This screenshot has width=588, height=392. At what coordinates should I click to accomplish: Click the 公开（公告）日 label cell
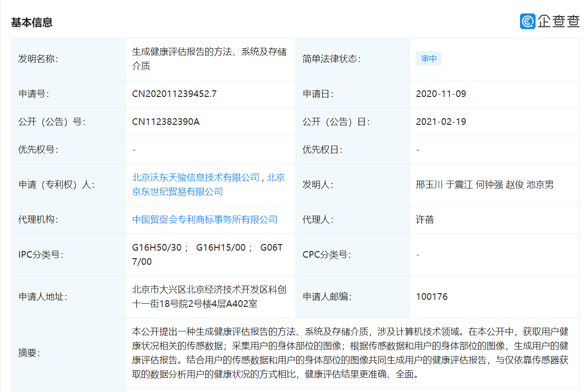click(x=352, y=122)
